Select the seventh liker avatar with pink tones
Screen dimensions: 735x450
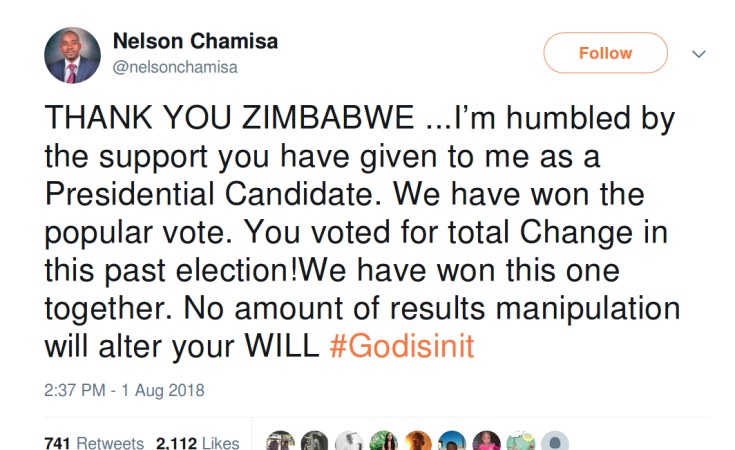tap(487, 442)
